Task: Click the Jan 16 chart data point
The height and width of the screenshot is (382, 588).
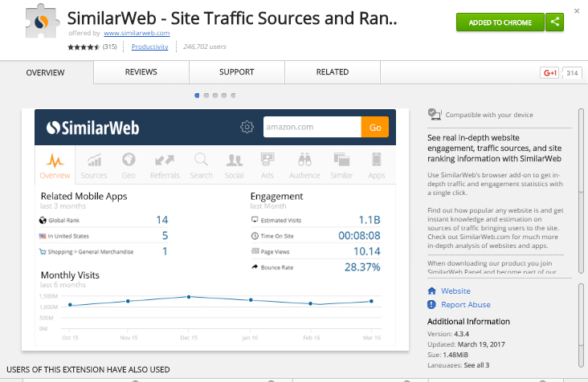Action: 251,300
